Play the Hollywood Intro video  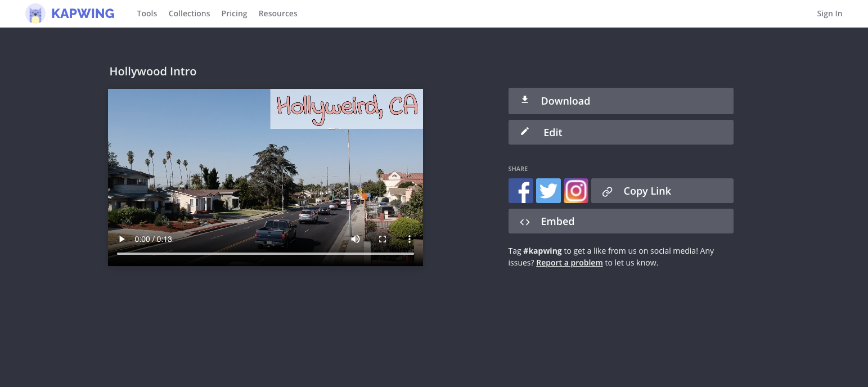tap(122, 239)
